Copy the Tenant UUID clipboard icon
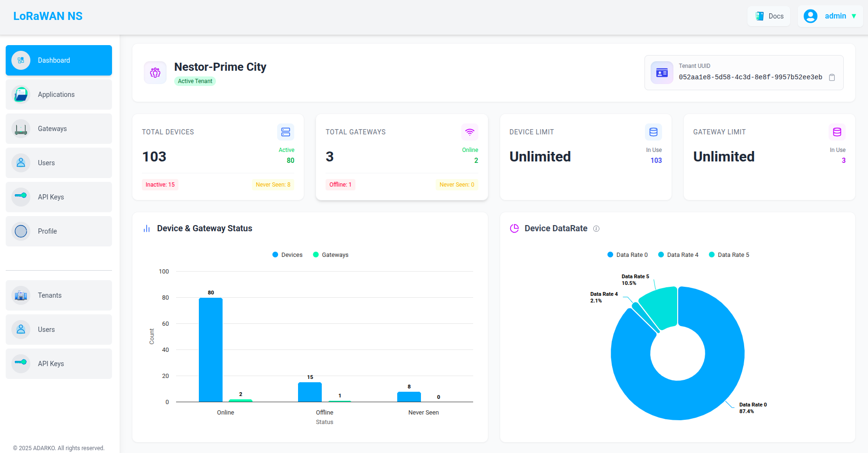868x453 pixels. [x=831, y=77]
